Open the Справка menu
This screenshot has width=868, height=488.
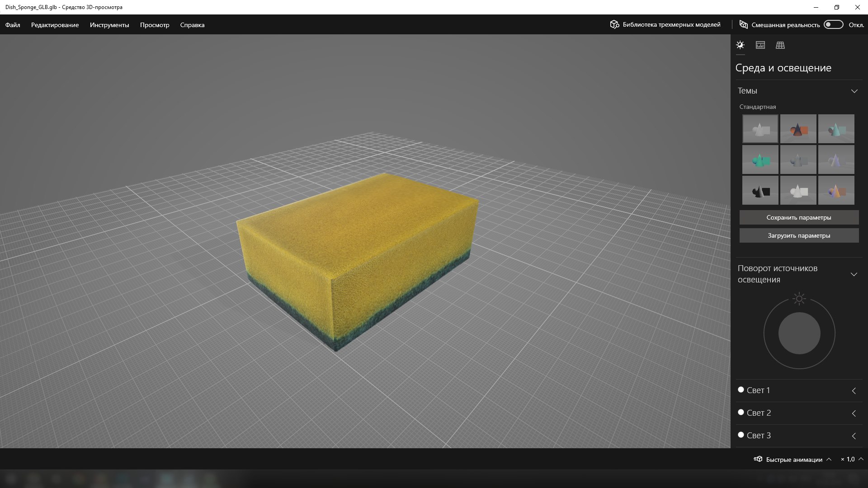(192, 25)
